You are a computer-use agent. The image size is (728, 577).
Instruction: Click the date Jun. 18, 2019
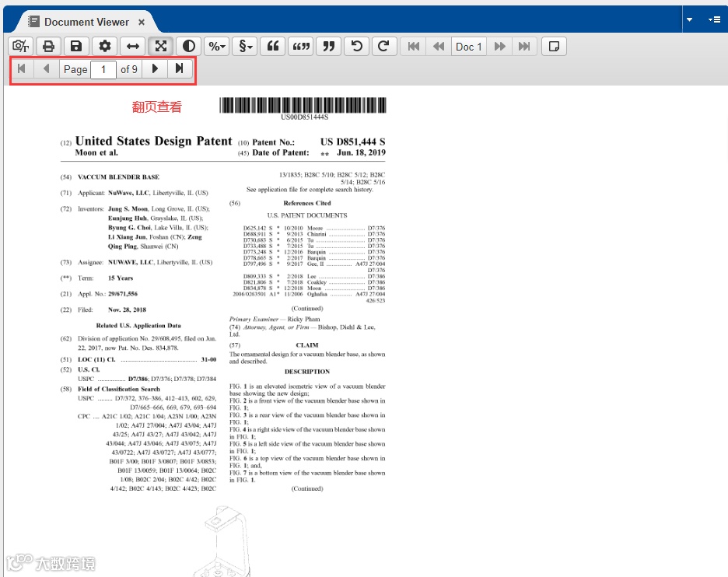(x=361, y=152)
